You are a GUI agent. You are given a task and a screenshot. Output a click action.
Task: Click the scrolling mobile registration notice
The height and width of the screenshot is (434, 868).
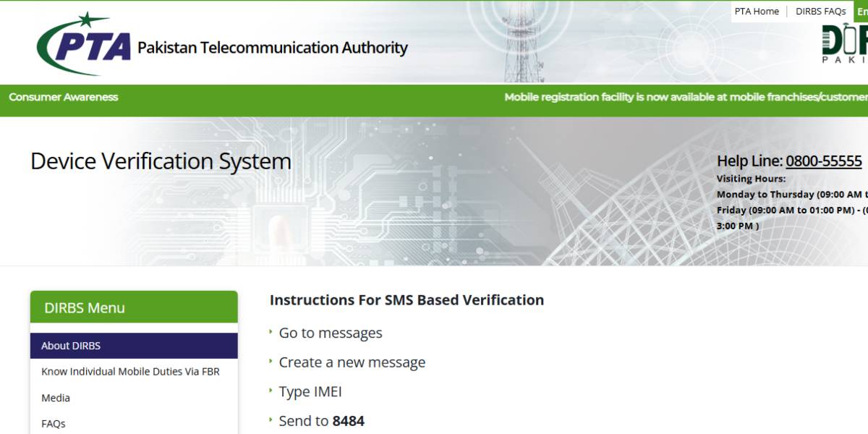pos(686,97)
